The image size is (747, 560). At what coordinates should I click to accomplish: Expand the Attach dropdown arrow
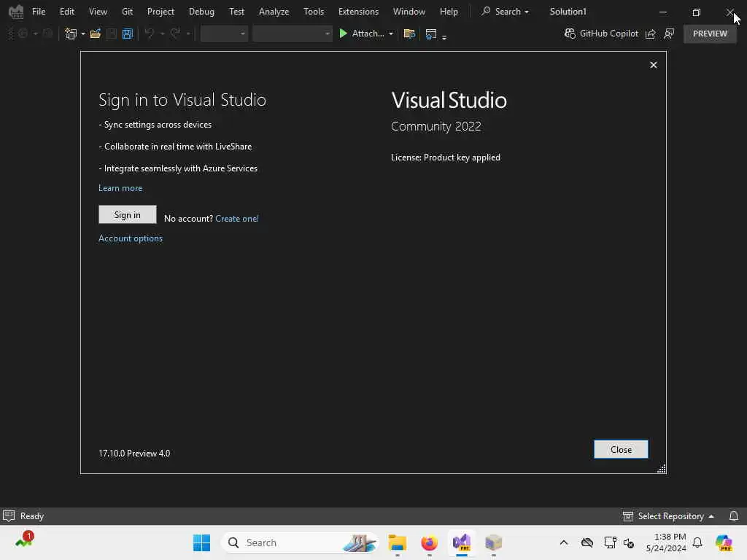click(391, 34)
